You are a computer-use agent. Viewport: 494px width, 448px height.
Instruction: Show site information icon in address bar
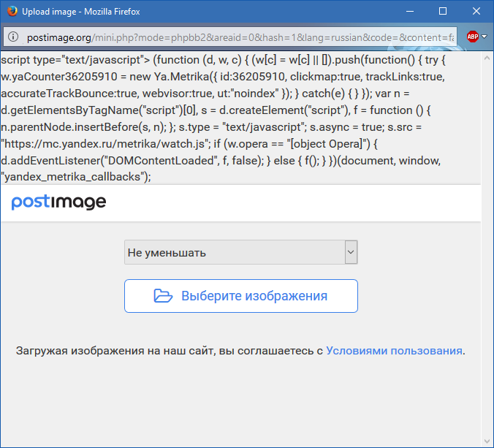(x=13, y=37)
